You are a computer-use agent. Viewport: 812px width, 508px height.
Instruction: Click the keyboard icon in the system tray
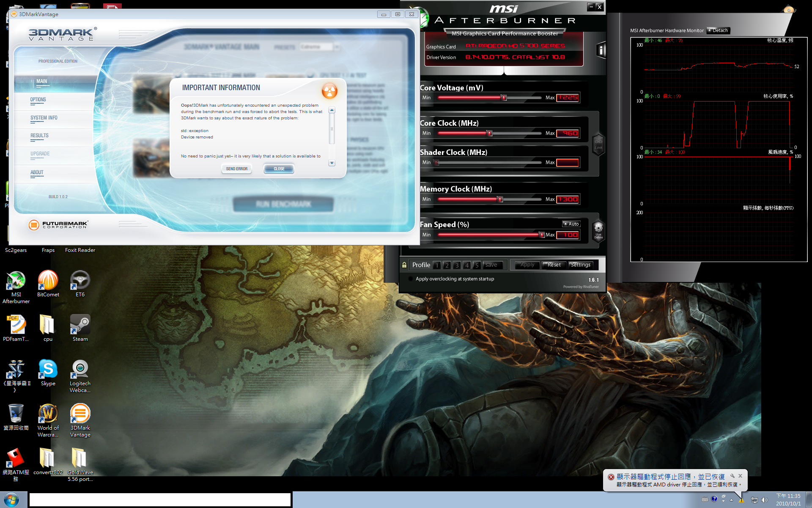coord(705,500)
